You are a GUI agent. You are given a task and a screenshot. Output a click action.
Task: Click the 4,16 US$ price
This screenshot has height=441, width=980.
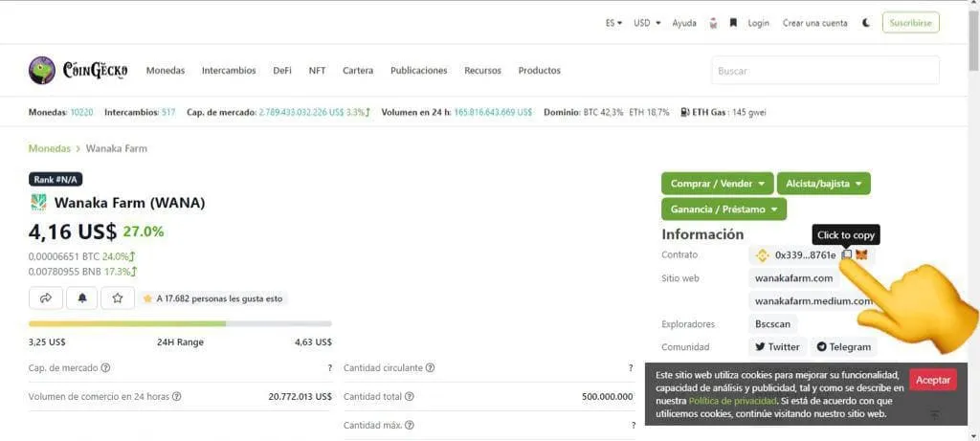point(73,232)
